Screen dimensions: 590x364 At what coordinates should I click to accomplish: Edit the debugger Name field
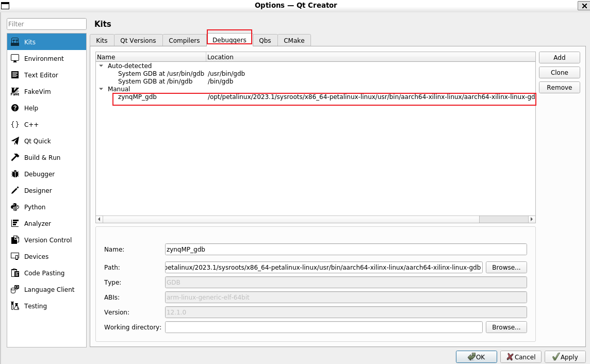click(346, 250)
